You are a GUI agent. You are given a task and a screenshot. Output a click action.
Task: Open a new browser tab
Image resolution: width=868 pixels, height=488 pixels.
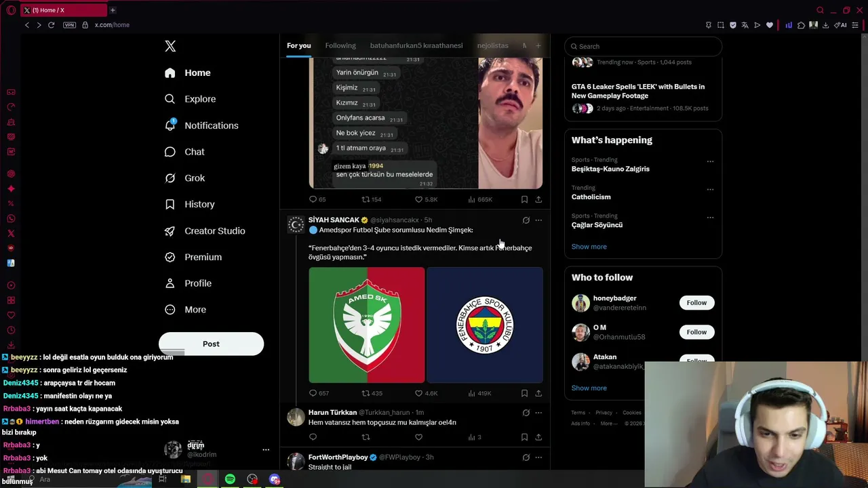click(x=113, y=10)
